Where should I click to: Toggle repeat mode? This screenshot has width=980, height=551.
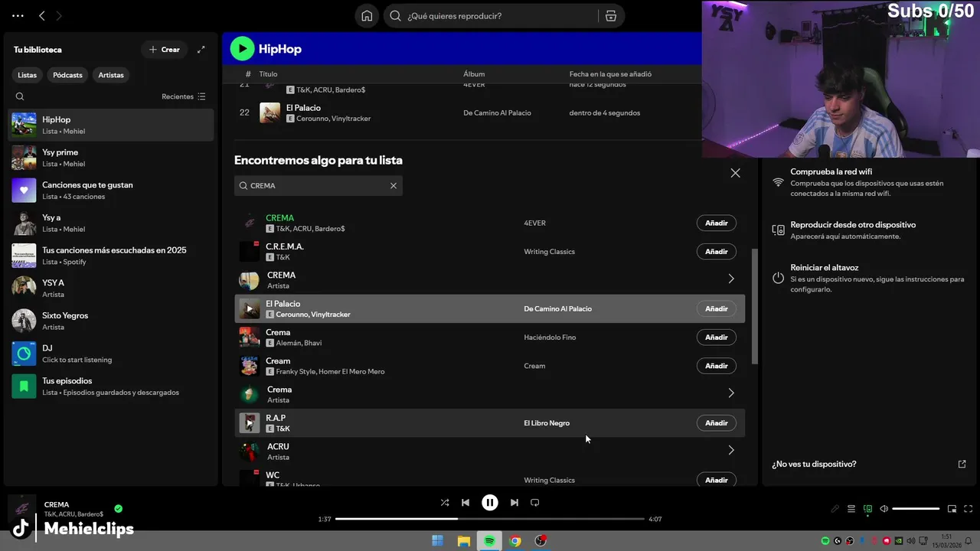click(535, 503)
